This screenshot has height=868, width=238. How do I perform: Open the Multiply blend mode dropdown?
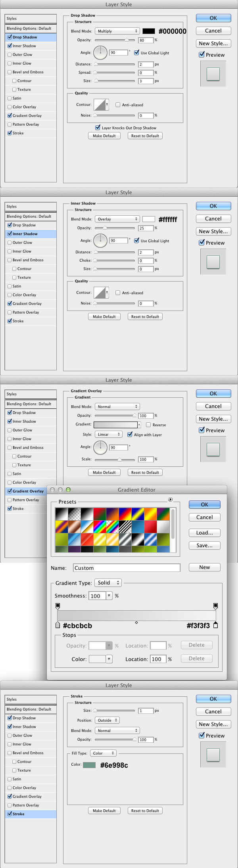click(117, 31)
